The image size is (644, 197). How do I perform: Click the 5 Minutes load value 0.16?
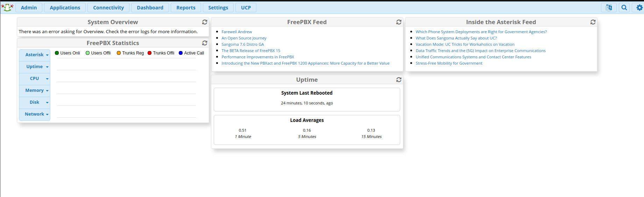point(307,130)
